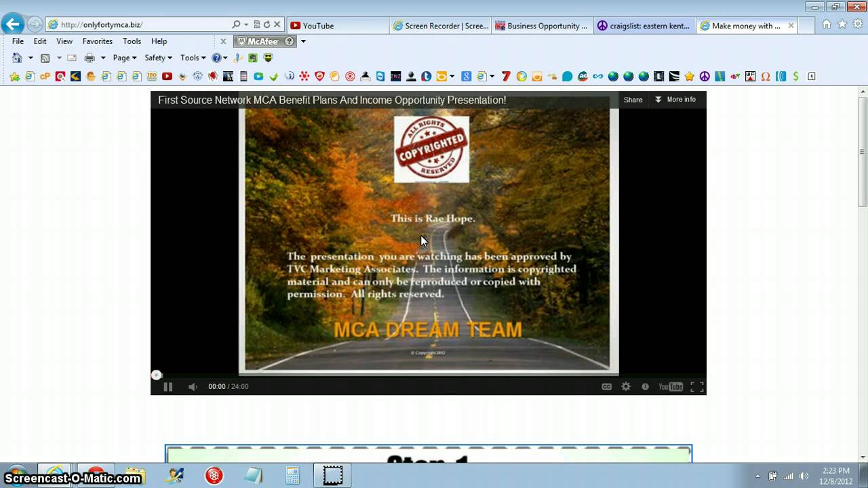Mute the video with the speaker icon
This screenshot has width=868, height=488.
[x=193, y=386]
